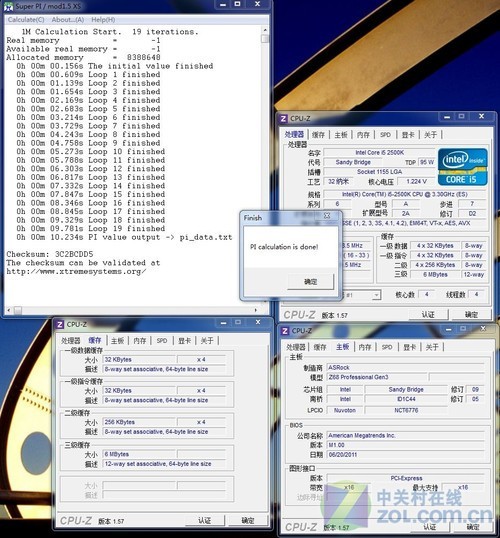Open the Help(H) menu
Viewport: 500px width, 538px height.
click(x=103, y=20)
